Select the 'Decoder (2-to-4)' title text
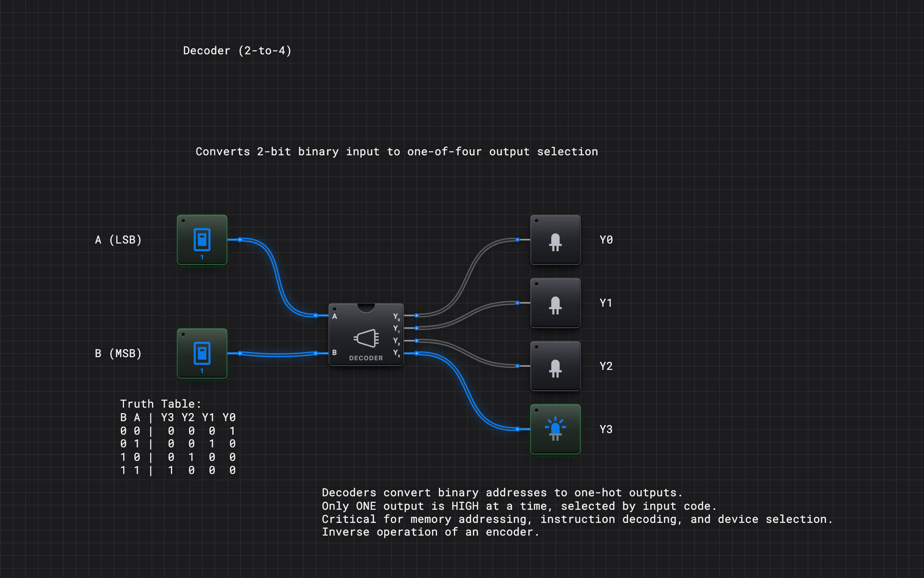The width and height of the screenshot is (924, 578). pos(237,51)
